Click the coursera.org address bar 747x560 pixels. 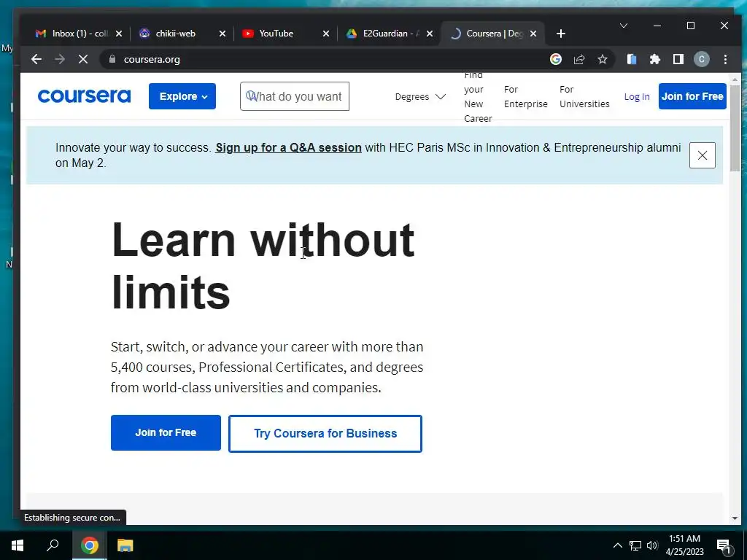324,59
